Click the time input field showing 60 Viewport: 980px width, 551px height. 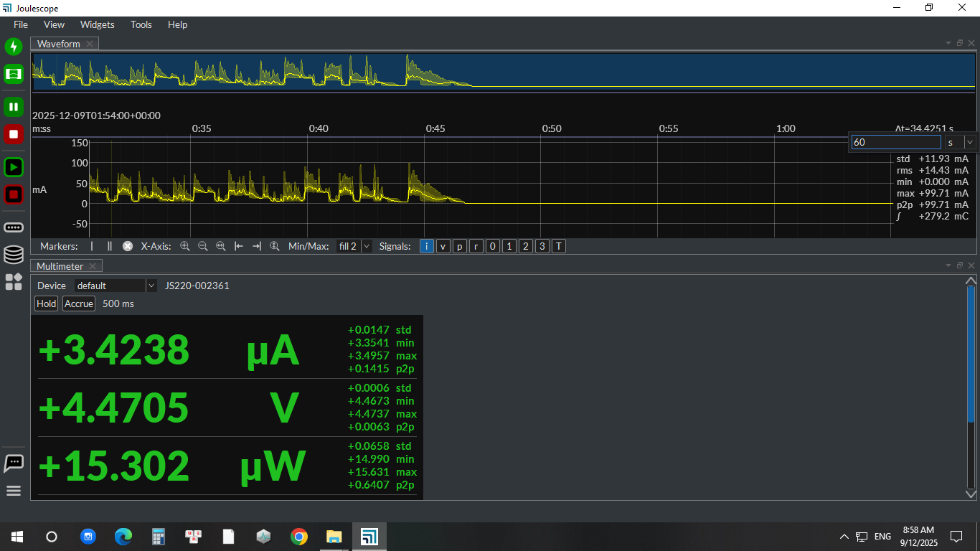(x=895, y=142)
